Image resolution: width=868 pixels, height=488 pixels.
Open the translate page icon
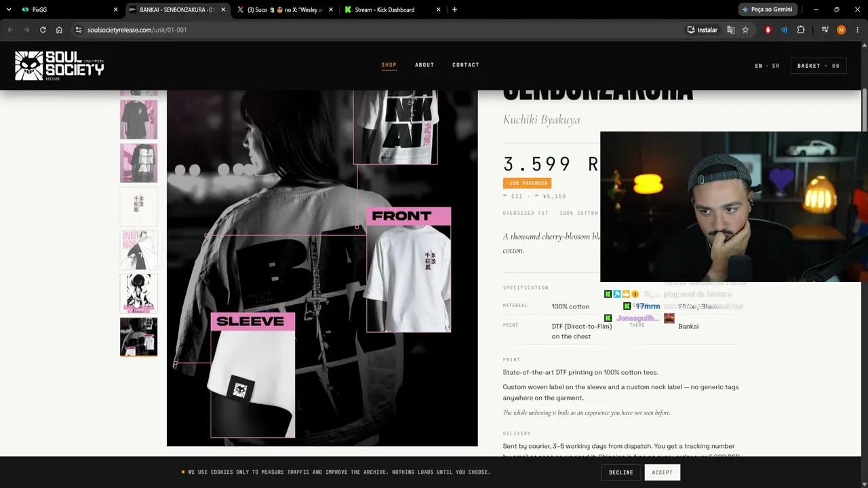(x=730, y=30)
